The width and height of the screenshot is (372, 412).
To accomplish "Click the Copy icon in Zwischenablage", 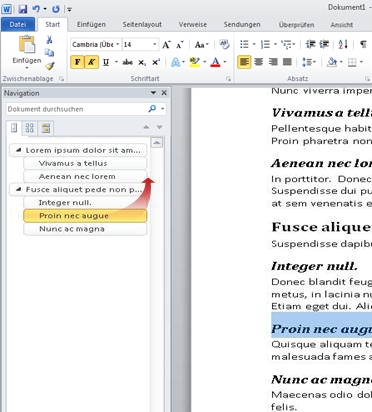I will pyautogui.click(x=49, y=53).
